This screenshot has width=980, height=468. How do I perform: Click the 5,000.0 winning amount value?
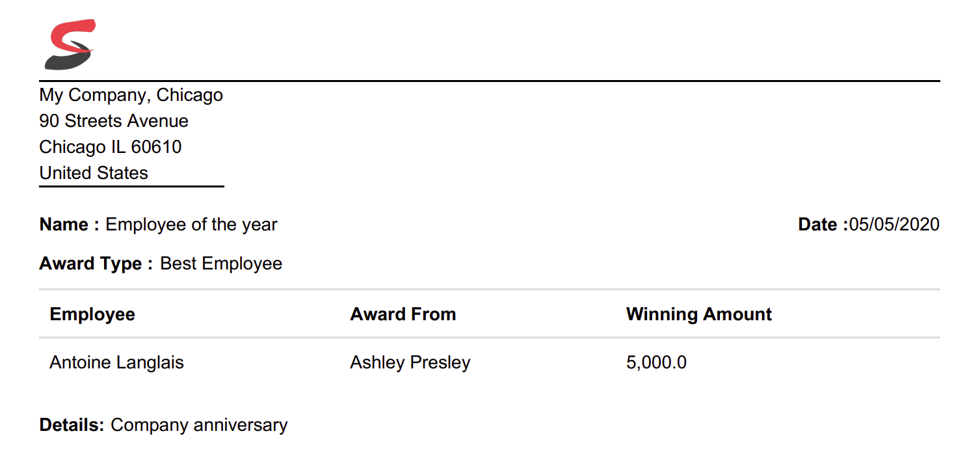656,363
